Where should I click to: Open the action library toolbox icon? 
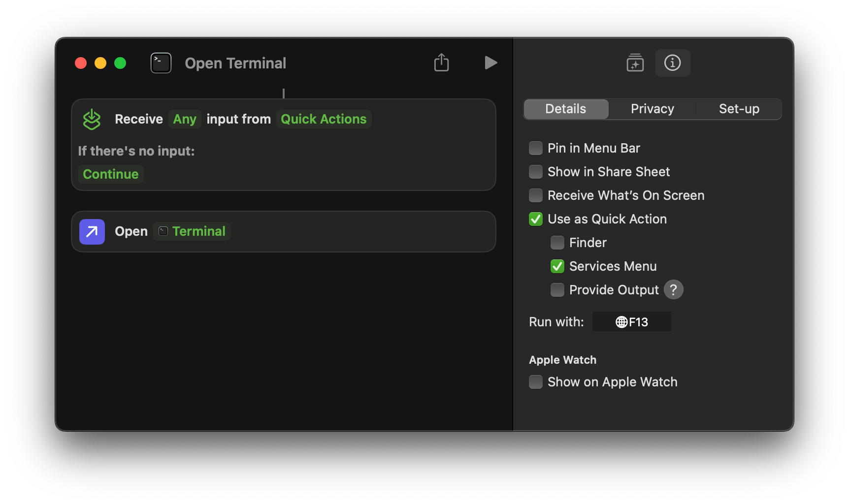tap(635, 63)
